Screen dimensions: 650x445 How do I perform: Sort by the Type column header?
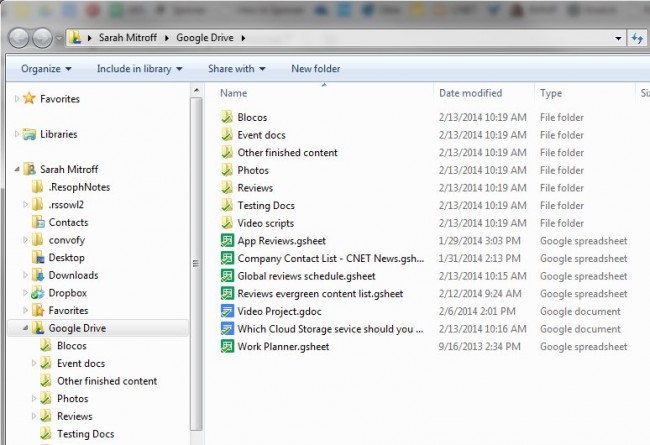click(x=551, y=93)
